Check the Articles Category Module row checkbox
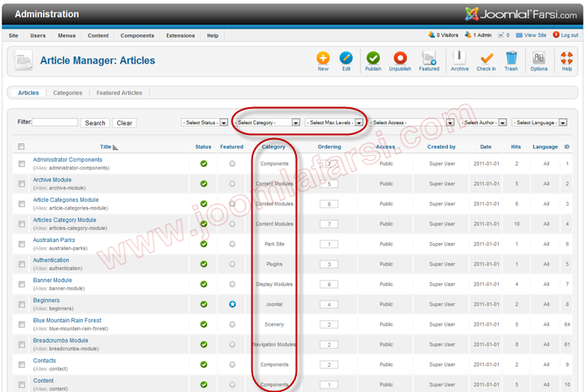This screenshot has height=392, width=587. pos(22,224)
